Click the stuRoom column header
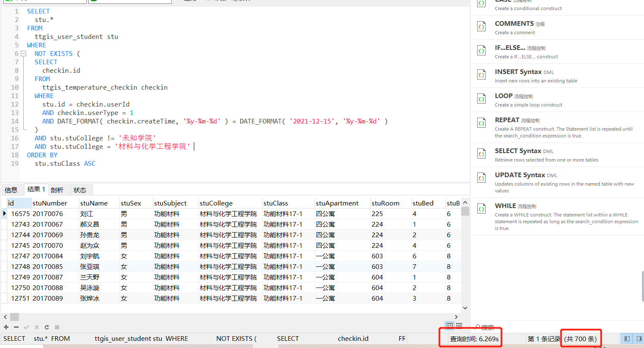 click(x=391, y=203)
